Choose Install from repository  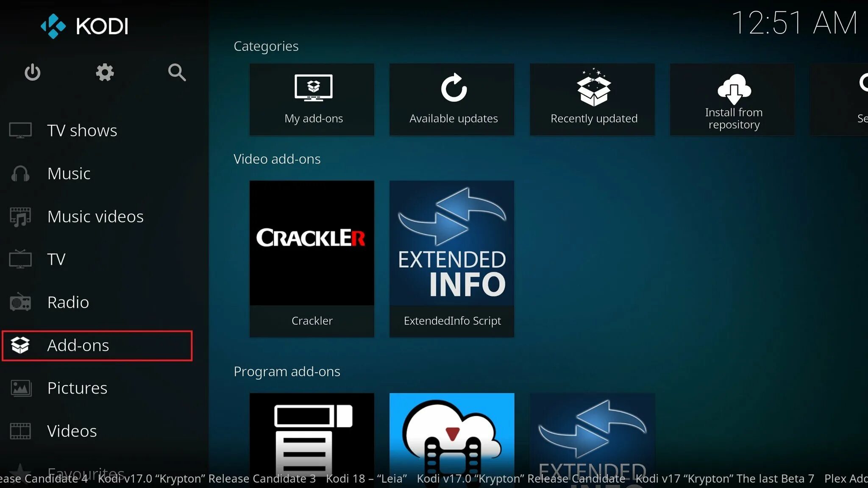point(732,100)
